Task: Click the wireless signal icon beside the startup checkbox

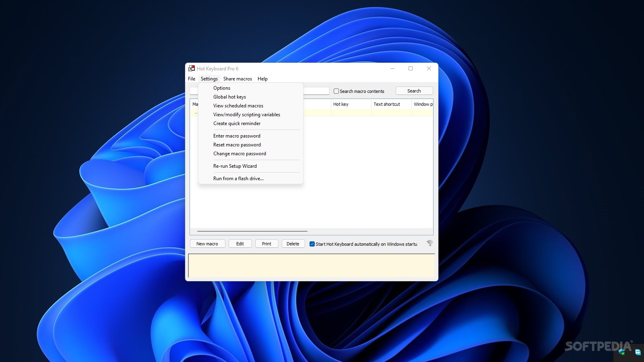Action: tap(430, 243)
